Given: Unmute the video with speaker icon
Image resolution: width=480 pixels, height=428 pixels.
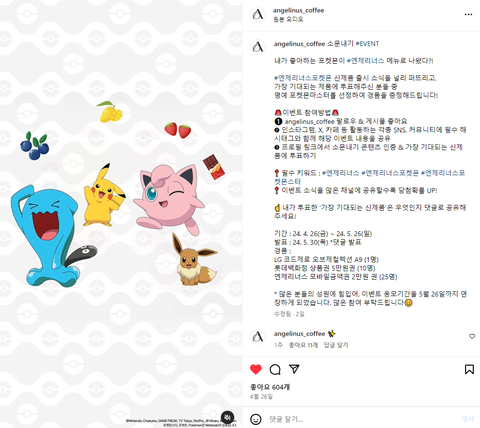Looking at the screenshot, I should (228, 417).
